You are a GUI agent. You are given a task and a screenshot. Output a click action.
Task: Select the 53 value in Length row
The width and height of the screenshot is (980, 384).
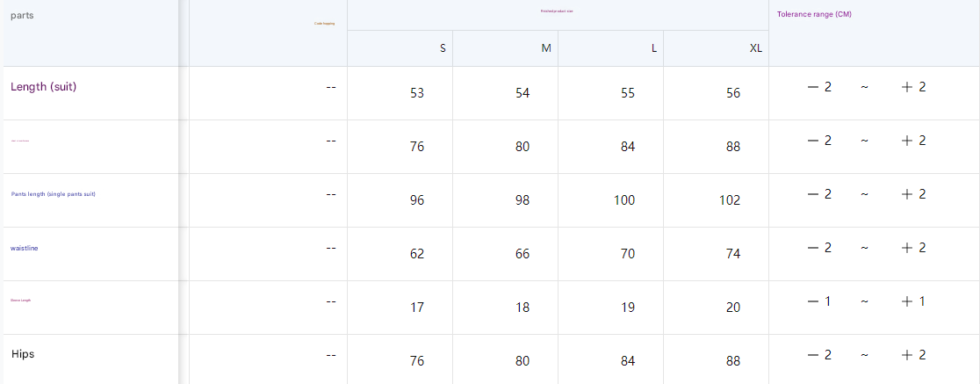tap(417, 93)
